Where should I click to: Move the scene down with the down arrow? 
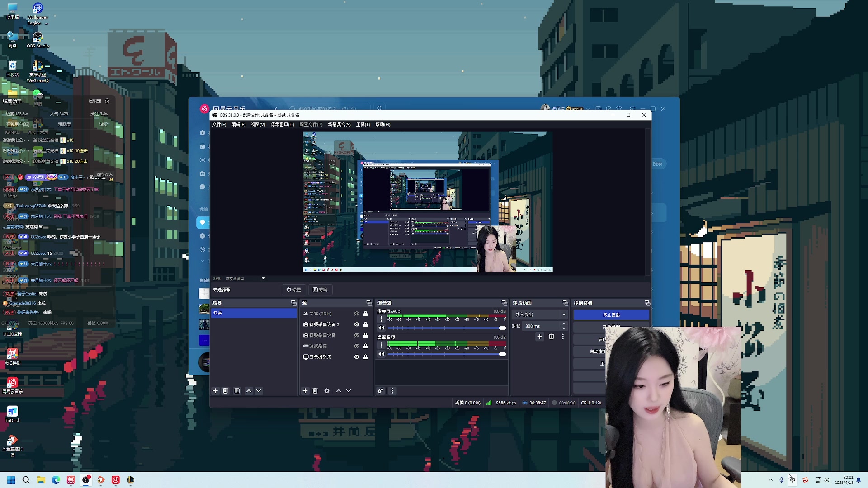[x=259, y=391]
